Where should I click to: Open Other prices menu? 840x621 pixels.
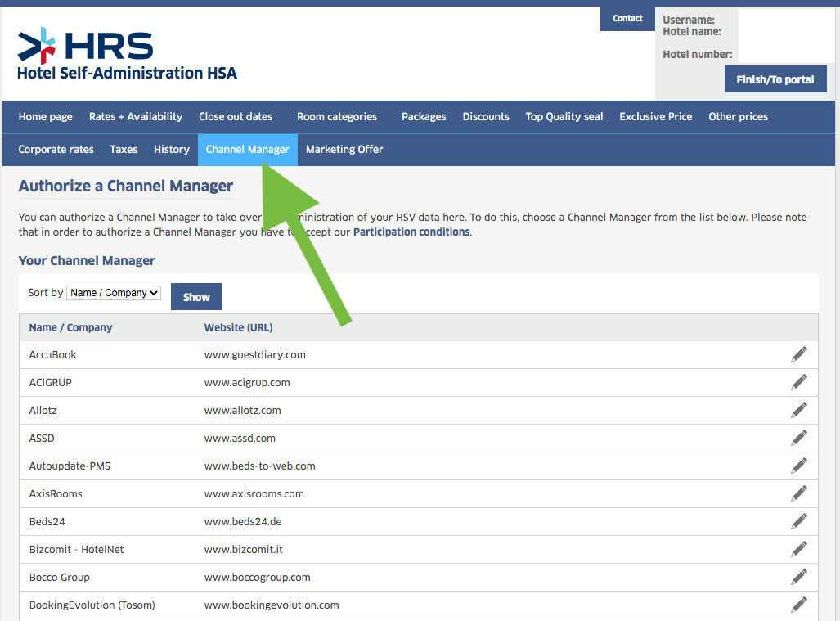739,117
